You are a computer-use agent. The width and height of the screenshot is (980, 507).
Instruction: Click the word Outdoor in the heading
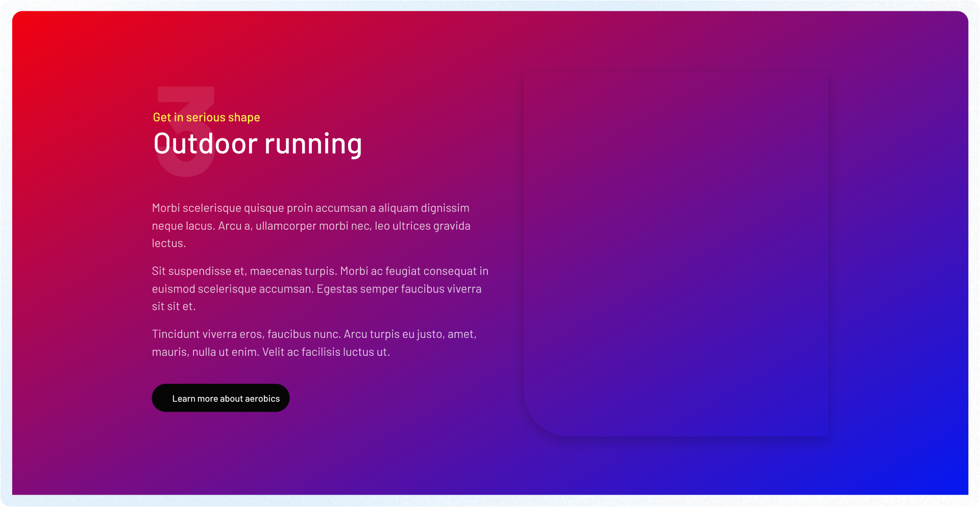pos(205,144)
